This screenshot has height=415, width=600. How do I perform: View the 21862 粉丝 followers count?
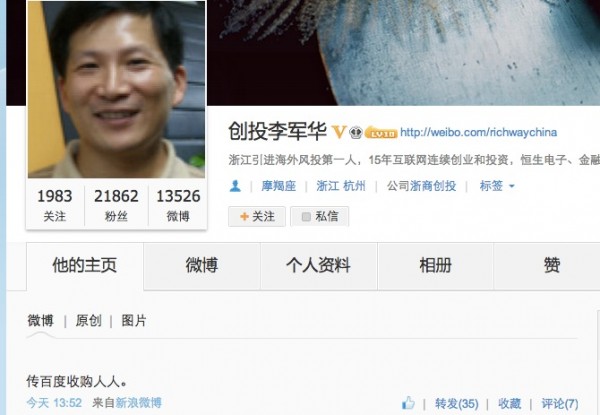click(116, 205)
